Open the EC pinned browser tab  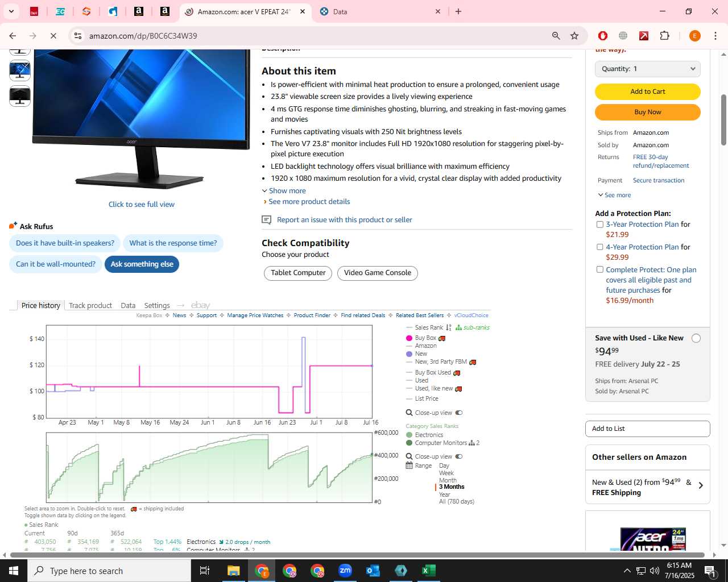(x=60, y=11)
